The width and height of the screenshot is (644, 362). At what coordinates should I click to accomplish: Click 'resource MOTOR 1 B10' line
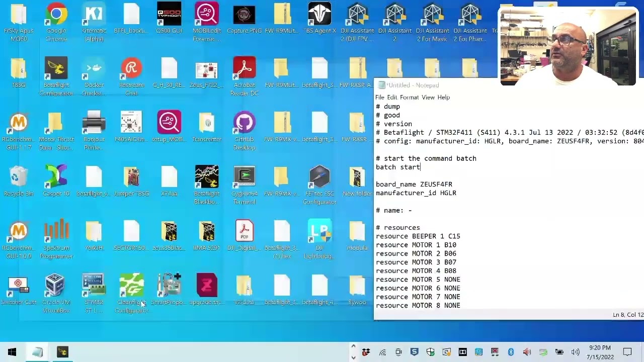(416, 245)
